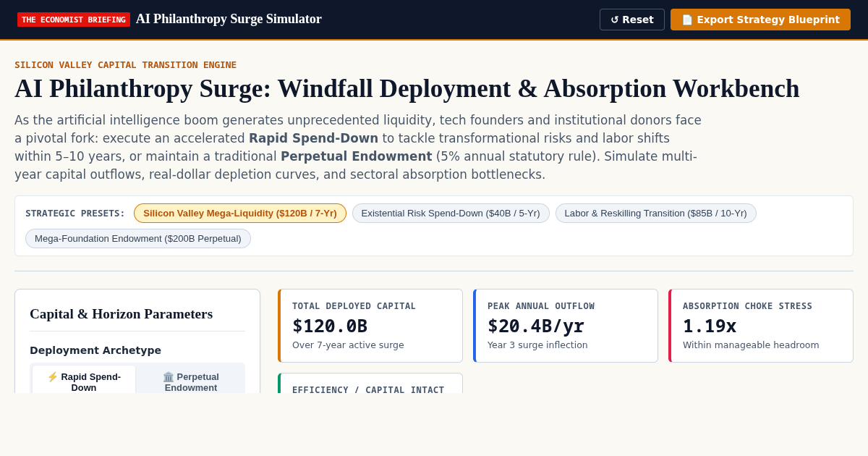Click the Deployment Archetype label
868x456 pixels.
point(95,350)
